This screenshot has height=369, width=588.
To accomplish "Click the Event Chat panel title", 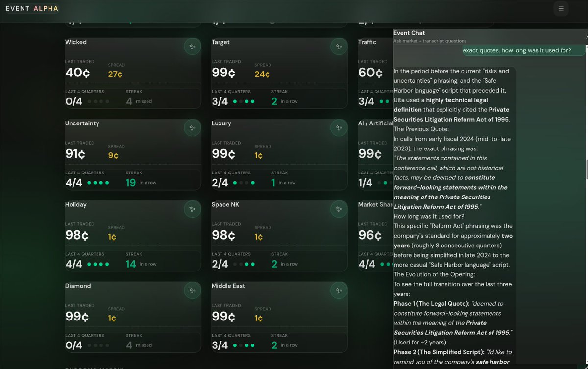I will click(x=409, y=33).
